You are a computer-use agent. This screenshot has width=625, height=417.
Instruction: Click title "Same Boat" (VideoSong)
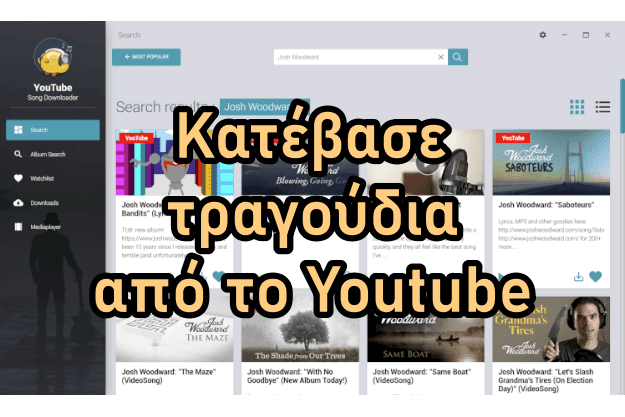pos(422,376)
